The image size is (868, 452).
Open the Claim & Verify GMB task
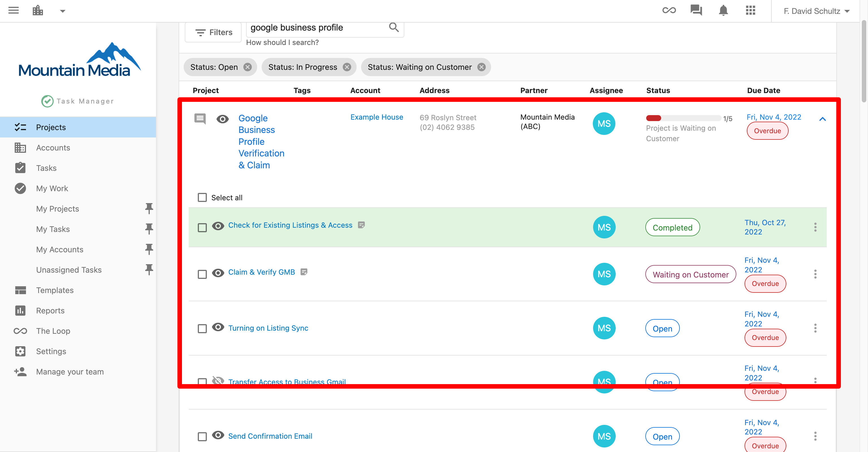click(261, 272)
